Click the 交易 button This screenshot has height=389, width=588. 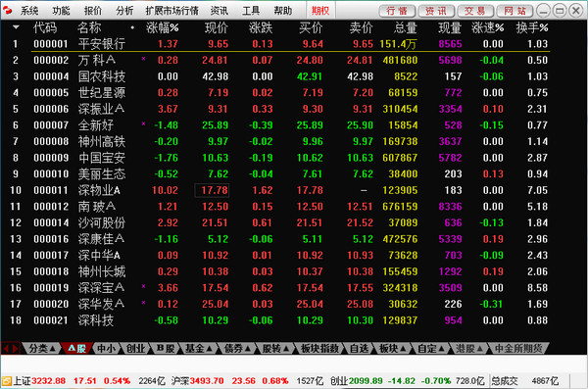click(x=475, y=11)
